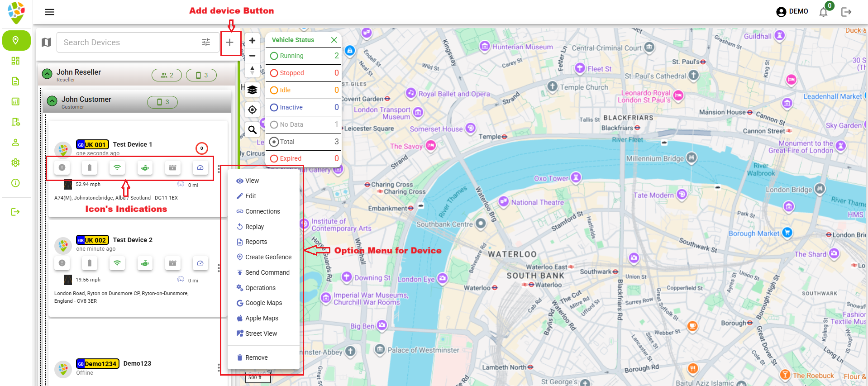Click the Search Devices input field
This screenshot has height=386, width=868.
click(x=129, y=43)
